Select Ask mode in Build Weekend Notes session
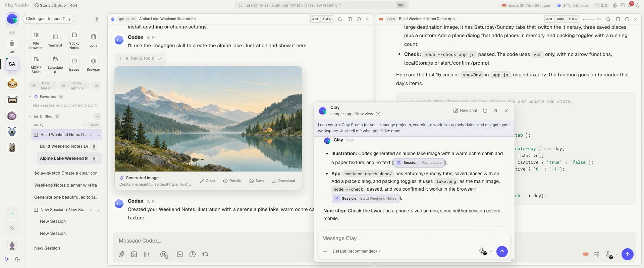This screenshot has width=644, height=268. (x=549, y=19)
